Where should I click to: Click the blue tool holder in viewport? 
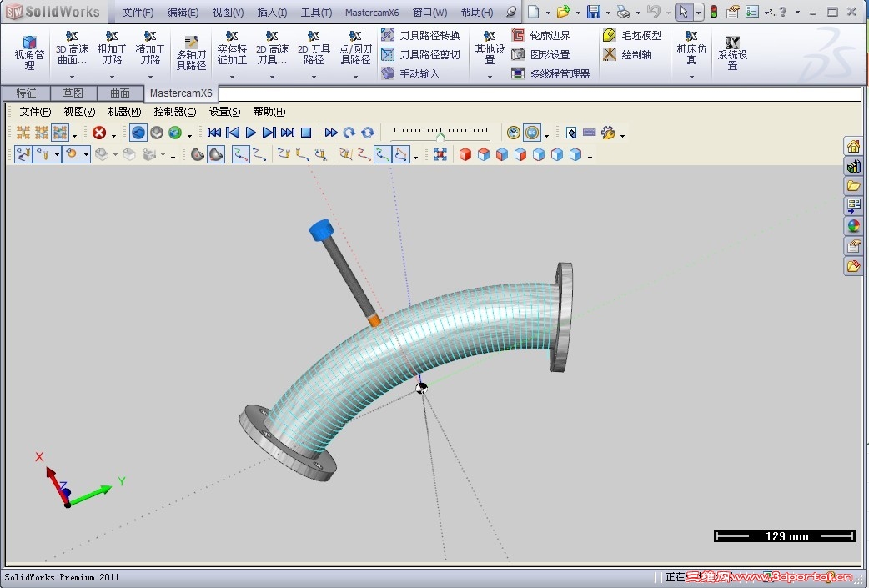(x=321, y=230)
